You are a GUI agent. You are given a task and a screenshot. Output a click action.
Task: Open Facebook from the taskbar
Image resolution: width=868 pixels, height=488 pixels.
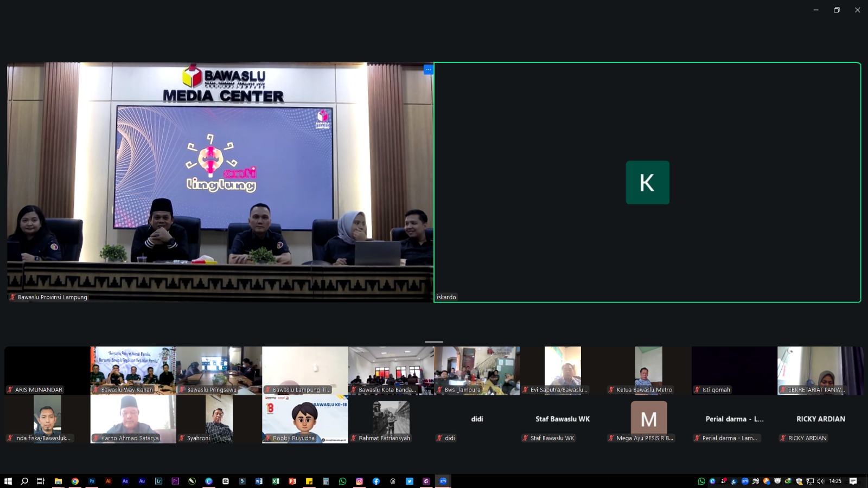pos(376,481)
